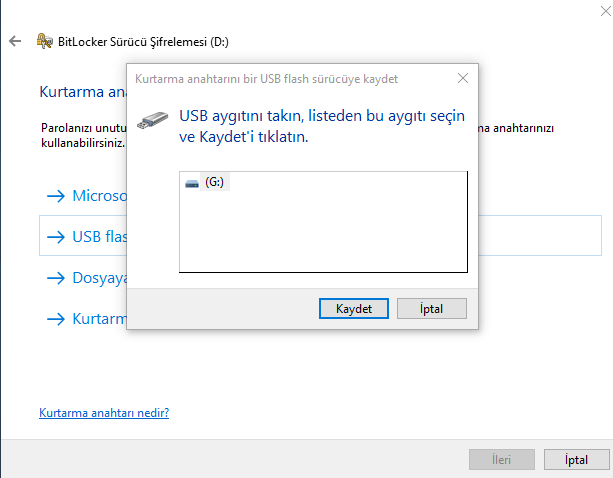This screenshot has width=613, height=478.
Task: Click the back arrow in BitLocker wizard
Action: coord(15,41)
